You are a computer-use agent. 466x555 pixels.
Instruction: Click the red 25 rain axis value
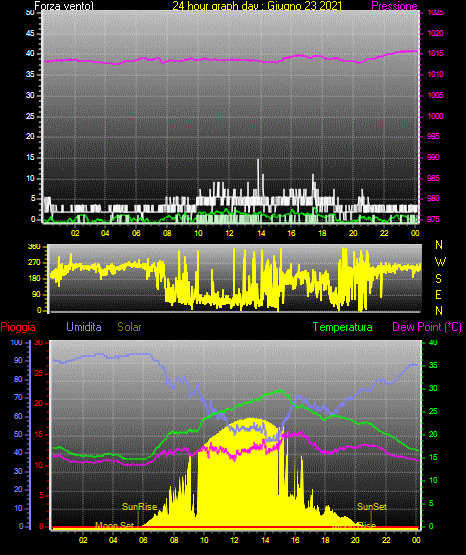[x=39, y=373]
